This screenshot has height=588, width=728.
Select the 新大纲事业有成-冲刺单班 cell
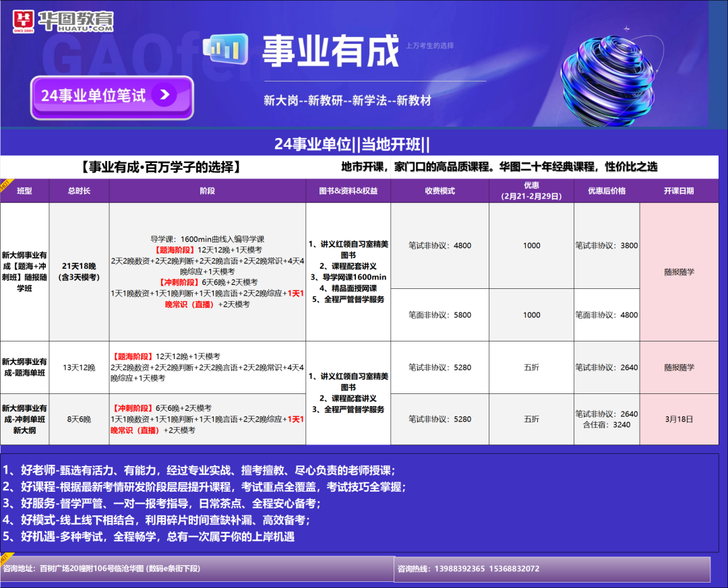point(25,419)
